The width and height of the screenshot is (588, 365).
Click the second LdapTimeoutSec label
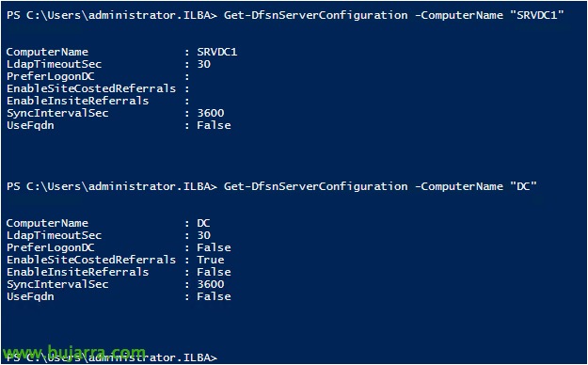coord(54,235)
